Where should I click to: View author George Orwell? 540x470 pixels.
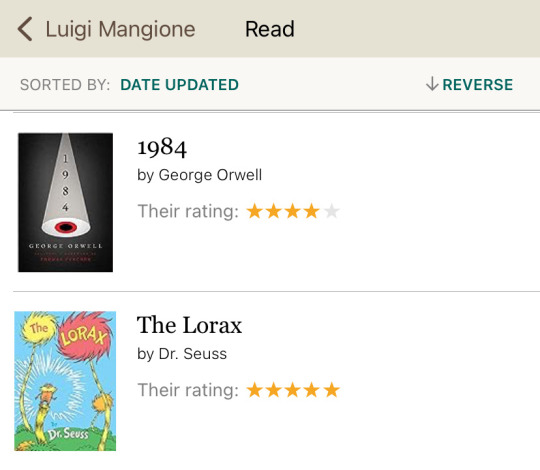point(210,175)
